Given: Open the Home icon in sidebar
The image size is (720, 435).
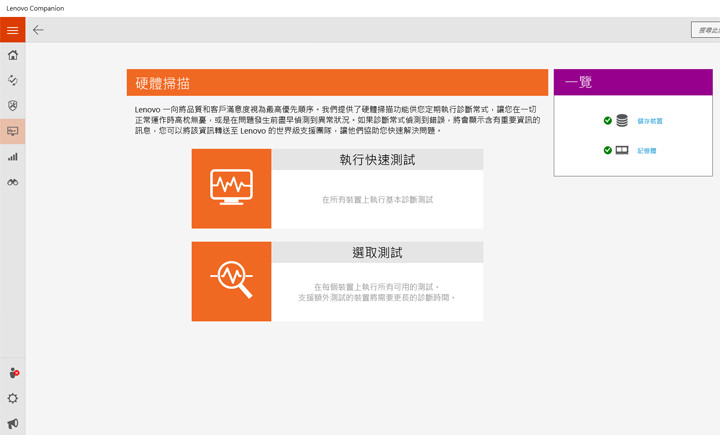Looking at the screenshot, I should coord(13,55).
